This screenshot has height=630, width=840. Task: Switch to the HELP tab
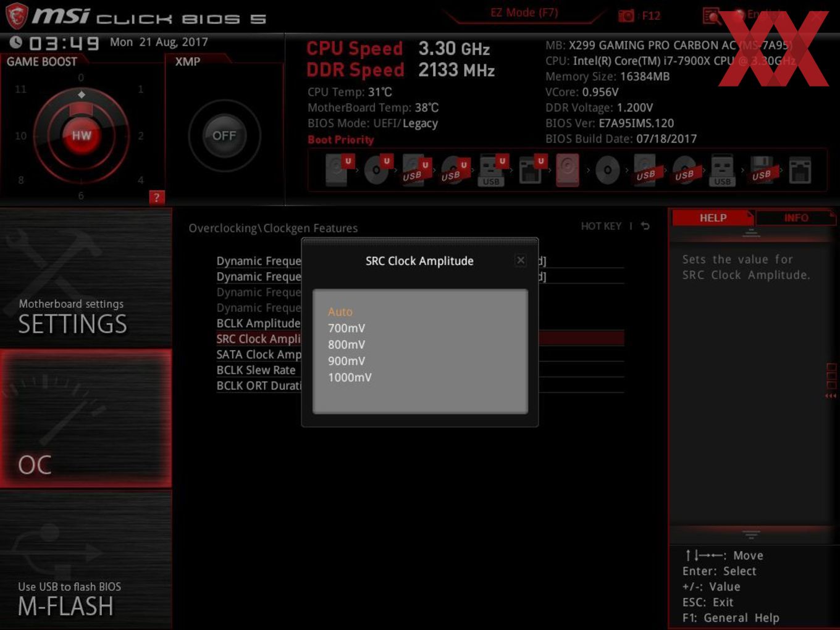click(713, 218)
